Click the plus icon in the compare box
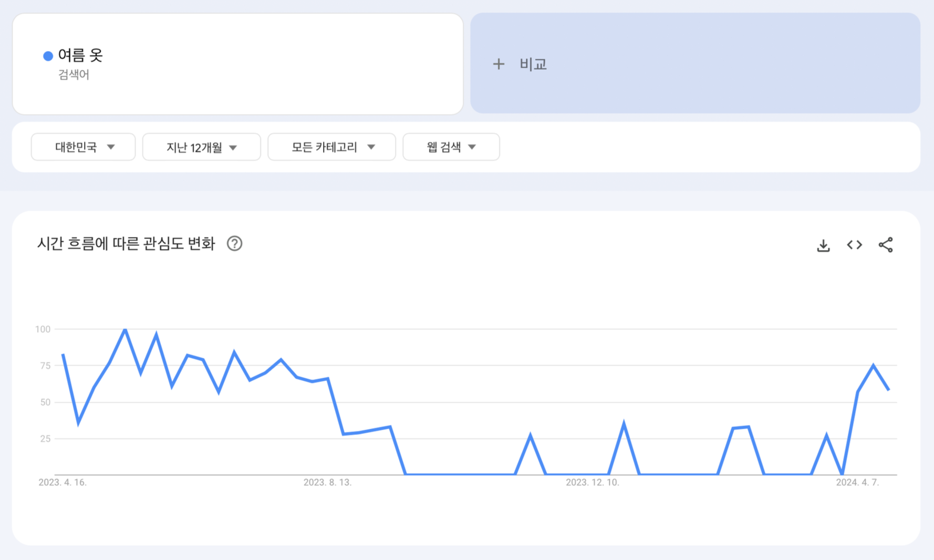 click(499, 64)
